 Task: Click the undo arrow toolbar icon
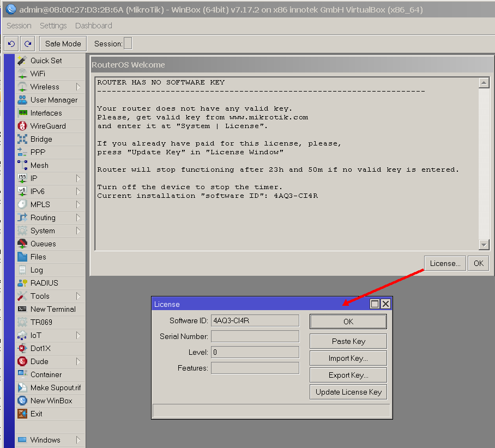[11, 44]
